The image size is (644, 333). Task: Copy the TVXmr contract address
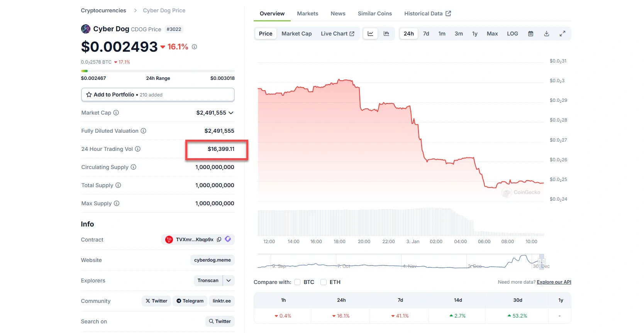pos(219,240)
